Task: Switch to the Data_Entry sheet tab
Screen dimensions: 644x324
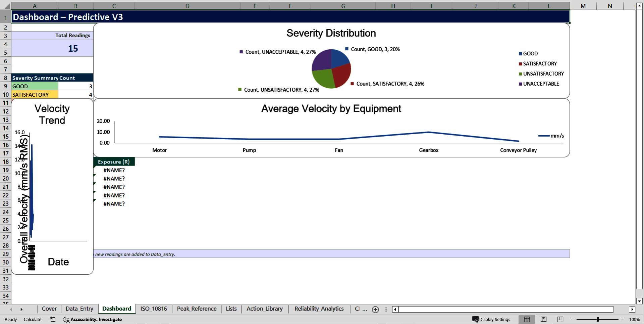Action: point(79,309)
